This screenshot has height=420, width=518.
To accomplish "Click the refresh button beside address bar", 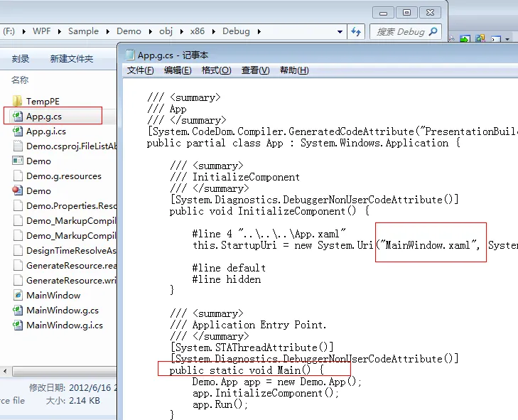I will (356, 31).
